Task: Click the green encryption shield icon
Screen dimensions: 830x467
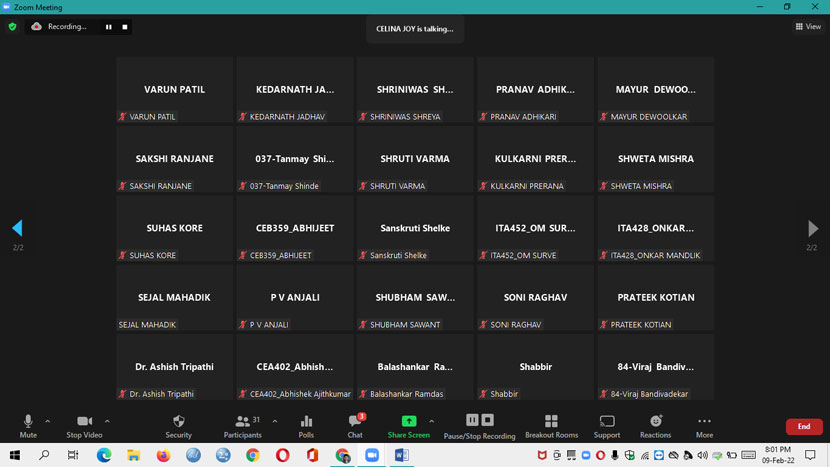Action: click(13, 27)
